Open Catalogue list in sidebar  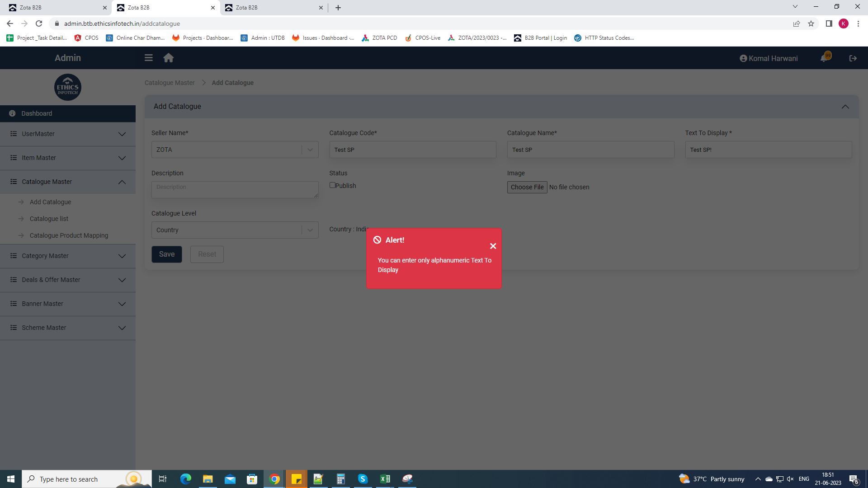(x=49, y=219)
